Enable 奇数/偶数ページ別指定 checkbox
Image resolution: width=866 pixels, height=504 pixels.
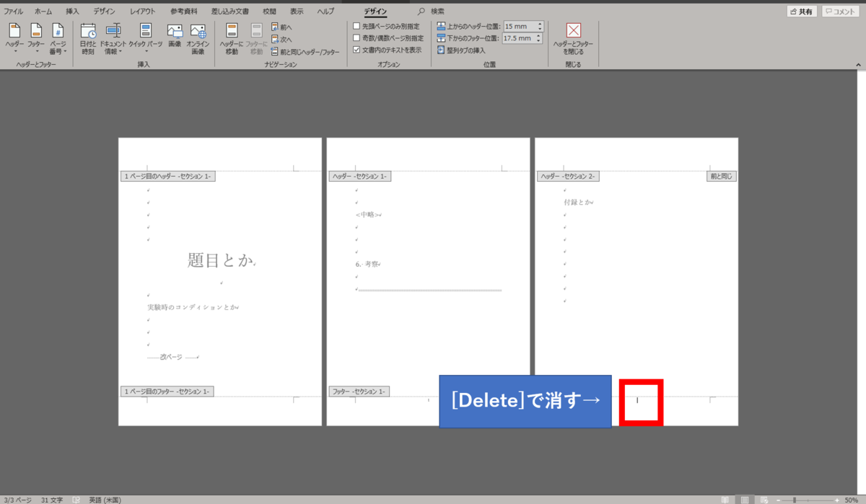point(357,38)
